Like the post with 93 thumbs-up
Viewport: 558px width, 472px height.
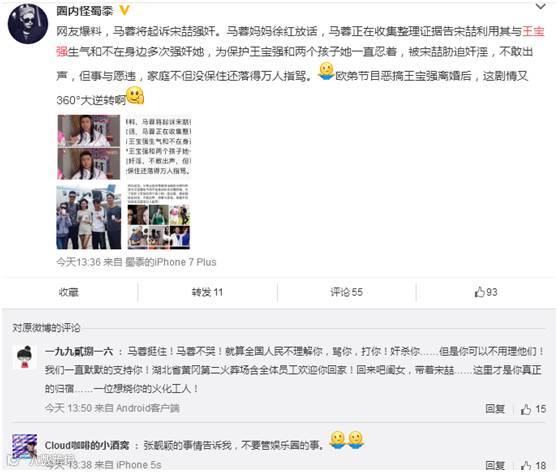click(x=486, y=292)
